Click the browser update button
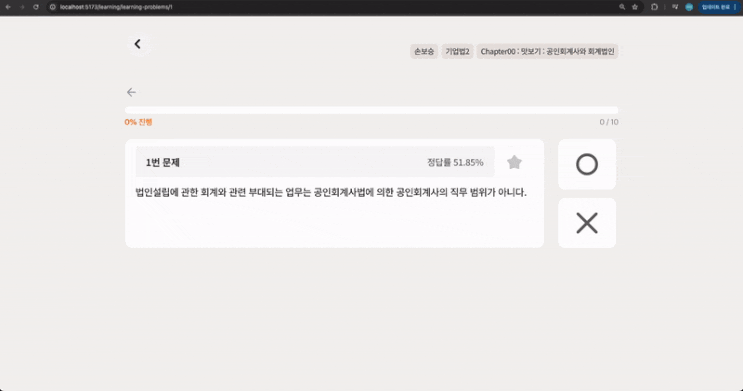 (719, 7)
